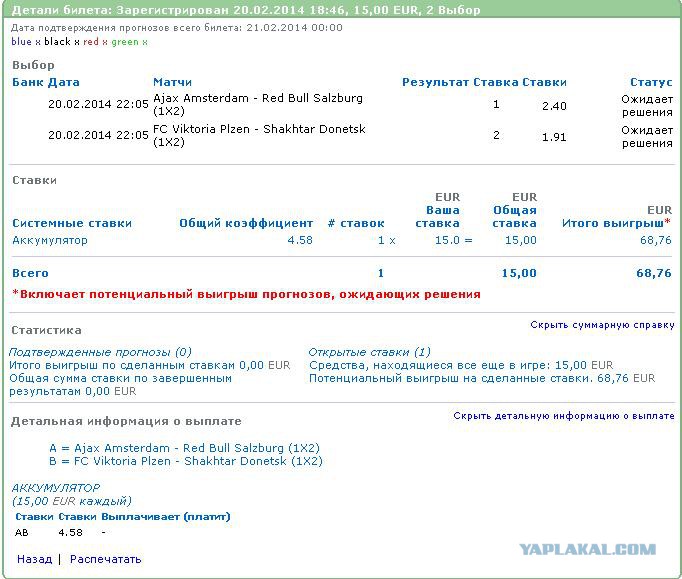Hide payout details via 'Скрыть детальную информацию о выплате'
682x579 pixels.
563,416
